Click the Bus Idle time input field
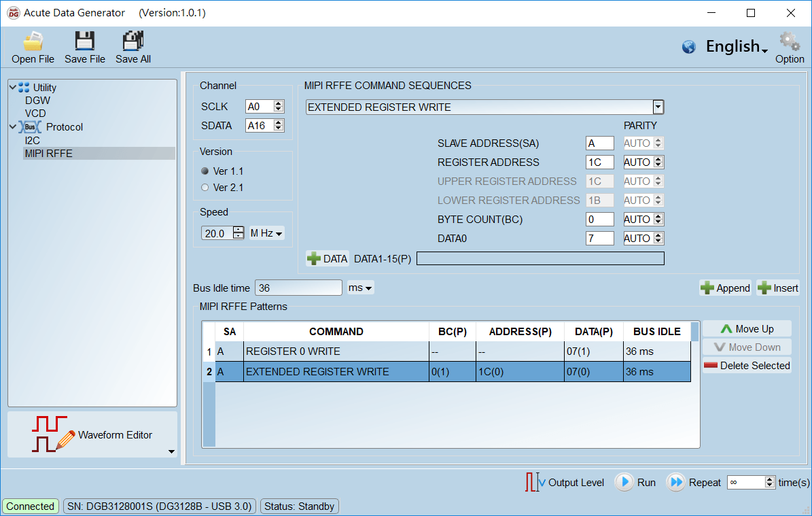 coord(298,288)
